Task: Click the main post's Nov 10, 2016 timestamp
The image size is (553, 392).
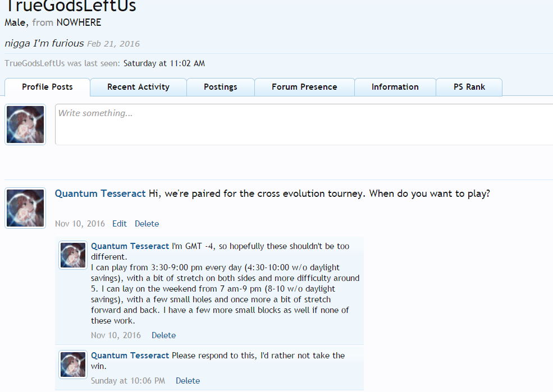Action: 80,224
